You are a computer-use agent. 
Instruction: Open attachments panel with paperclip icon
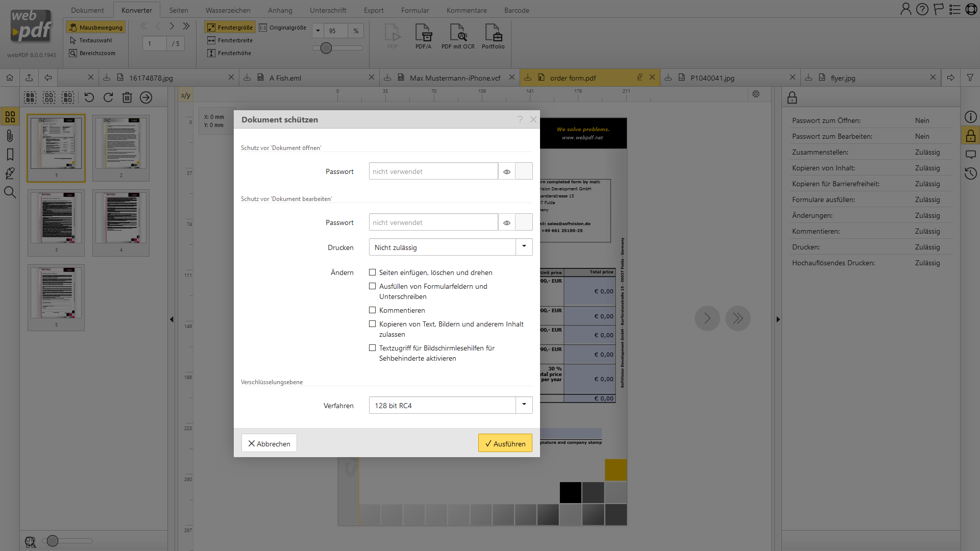(x=10, y=136)
